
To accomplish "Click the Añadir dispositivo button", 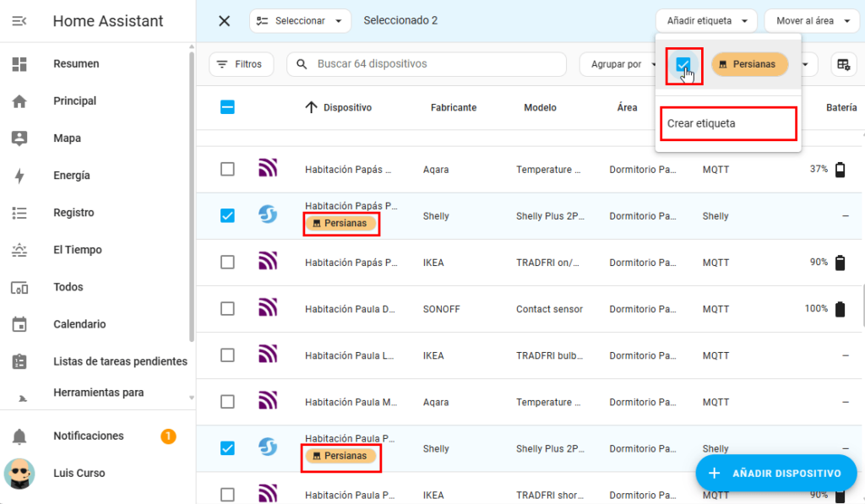I will coord(775,473).
